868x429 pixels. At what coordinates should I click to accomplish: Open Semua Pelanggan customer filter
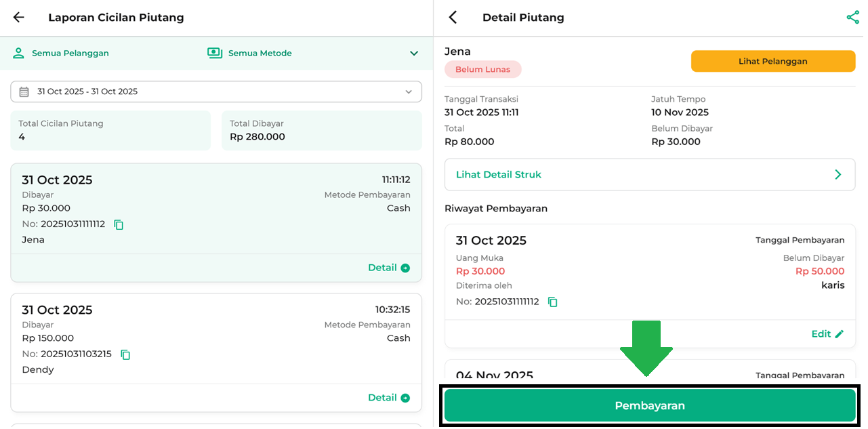point(61,53)
